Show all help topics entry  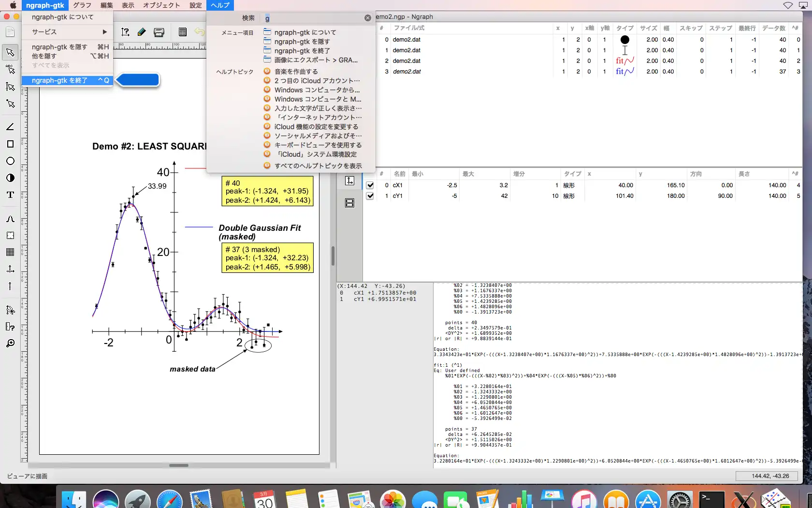pyautogui.click(x=318, y=166)
